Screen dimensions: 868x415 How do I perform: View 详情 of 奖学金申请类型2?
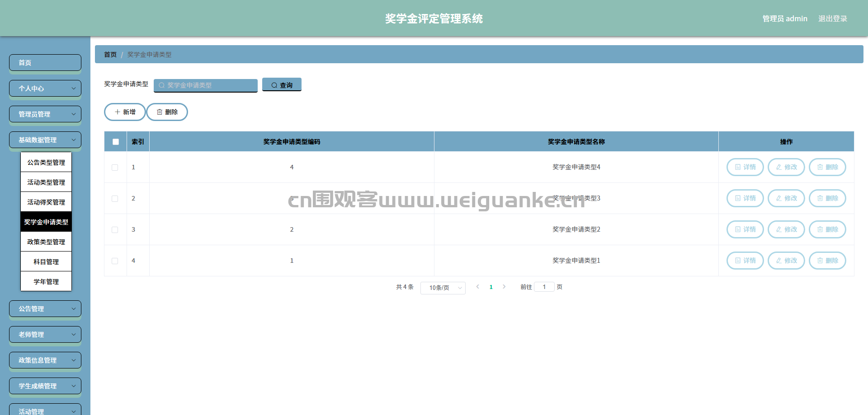coord(745,229)
